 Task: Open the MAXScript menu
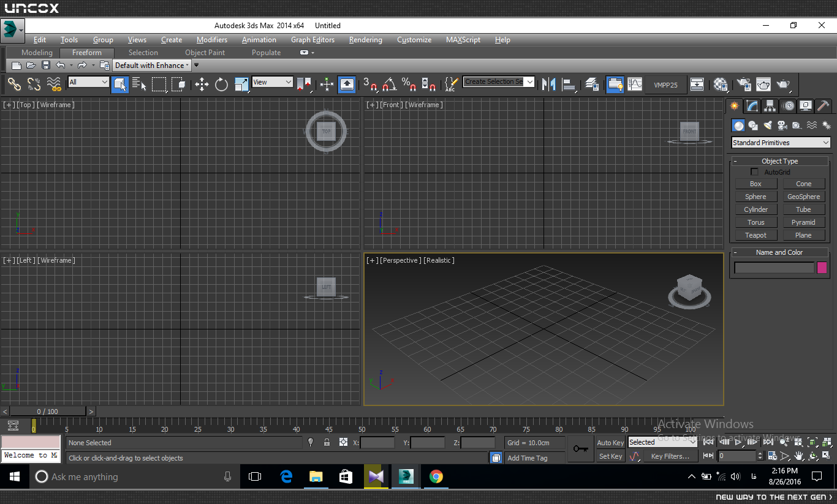(x=463, y=40)
